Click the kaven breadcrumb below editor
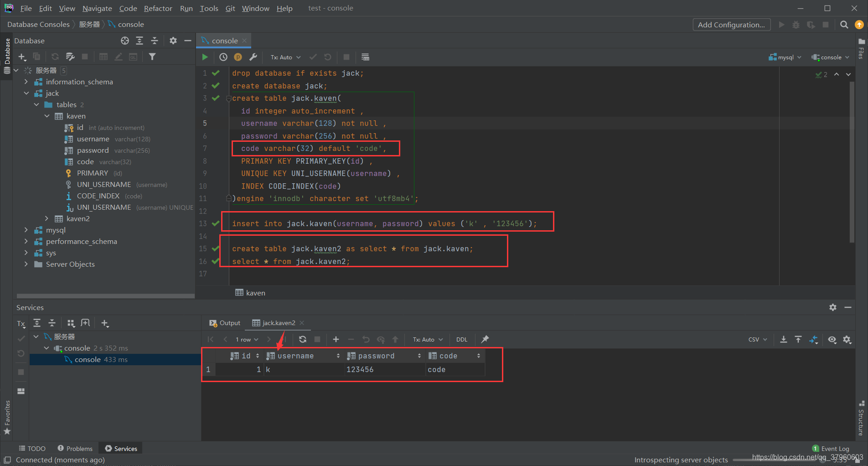868x466 pixels. 250,293
